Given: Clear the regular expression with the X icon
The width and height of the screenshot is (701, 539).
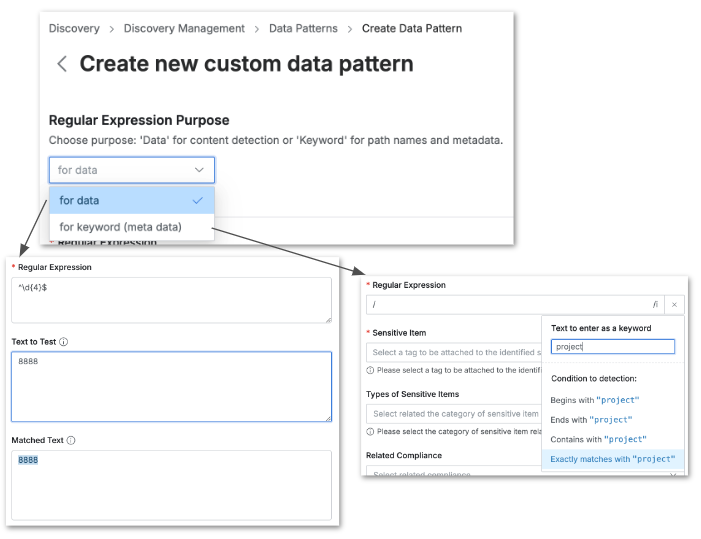Looking at the screenshot, I should tap(674, 304).
